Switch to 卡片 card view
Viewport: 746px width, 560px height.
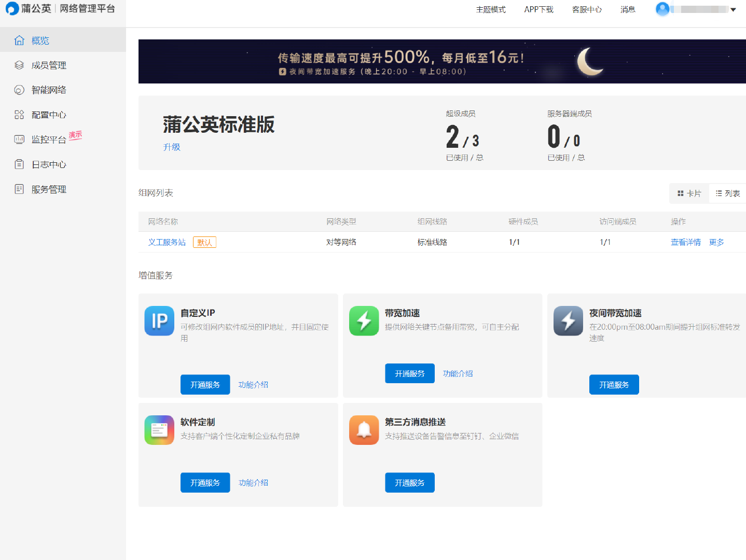pyautogui.click(x=689, y=193)
